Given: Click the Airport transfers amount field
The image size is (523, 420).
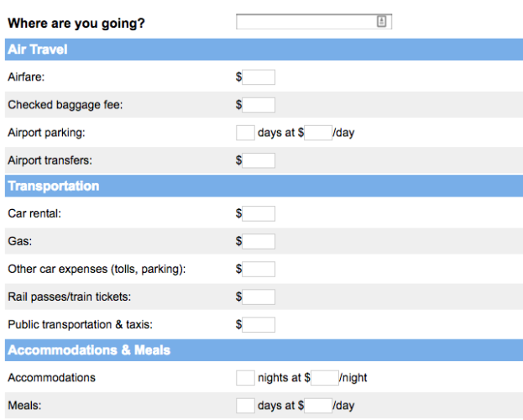Looking at the screenshot, I should click(x=259, y=160).
